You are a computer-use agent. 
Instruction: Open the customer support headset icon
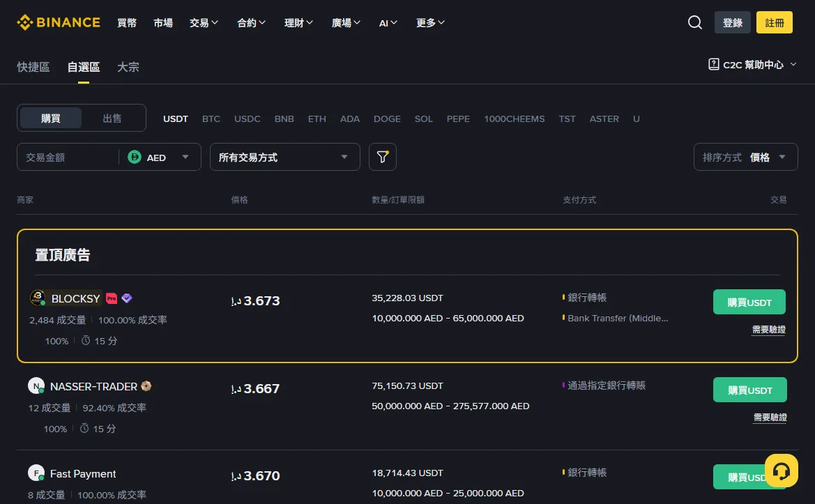[782, 471]
